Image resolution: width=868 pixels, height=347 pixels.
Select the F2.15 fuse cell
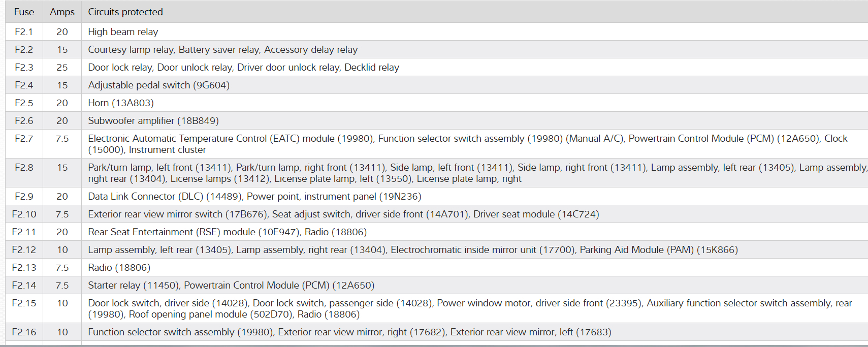pyautogui.click(x=24, y=303)
